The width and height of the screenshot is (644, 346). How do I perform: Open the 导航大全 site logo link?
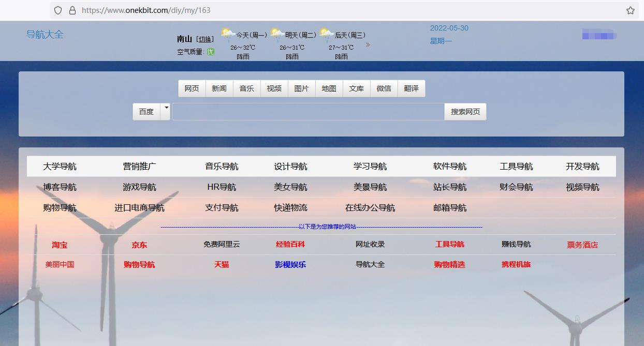(45, 35)
